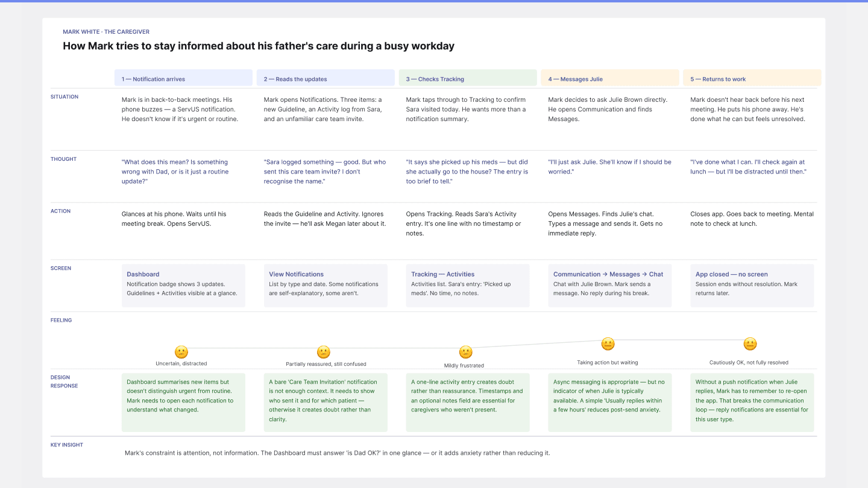Select the design note about bare 'Care Team Invitation'
This screenshot has width=868, height=488.
325,402
